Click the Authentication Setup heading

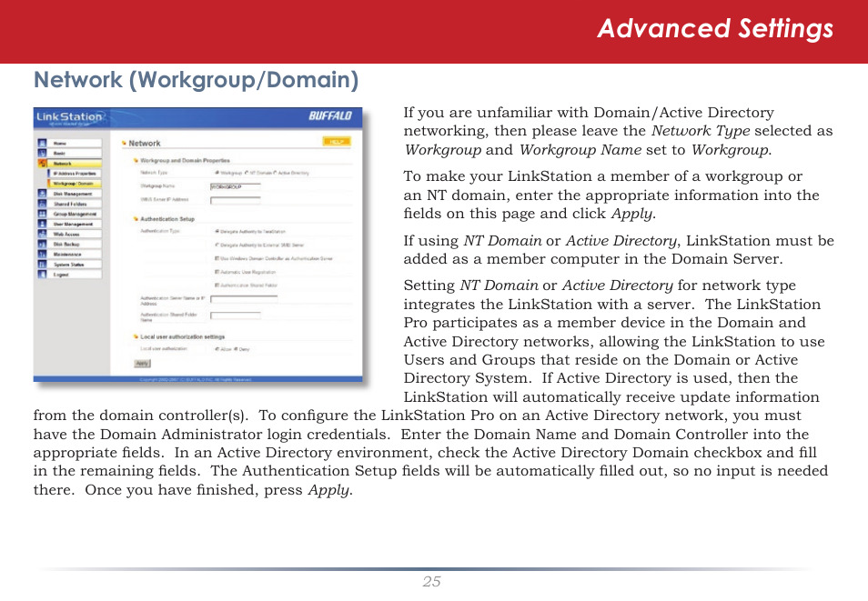(x=167, y=219)
